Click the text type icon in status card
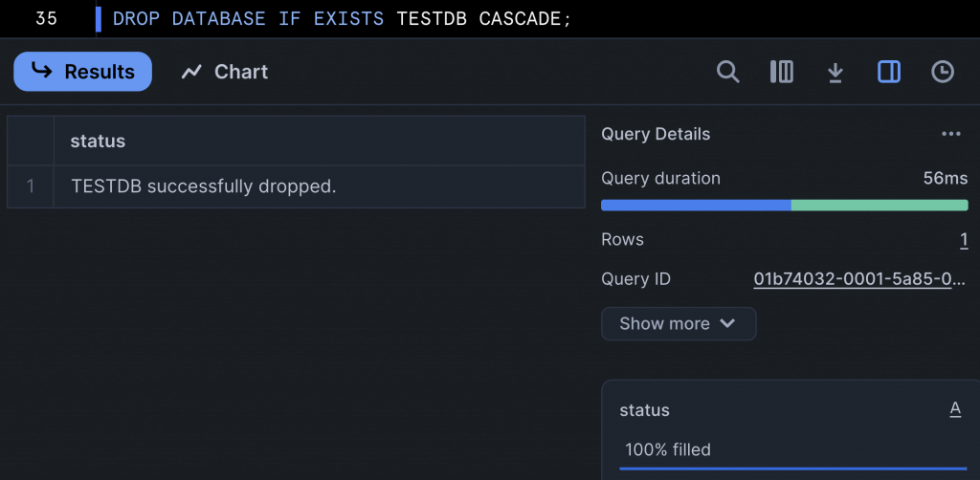The height and width of the screenshot is (480, 980). click(x=955, y=409)
